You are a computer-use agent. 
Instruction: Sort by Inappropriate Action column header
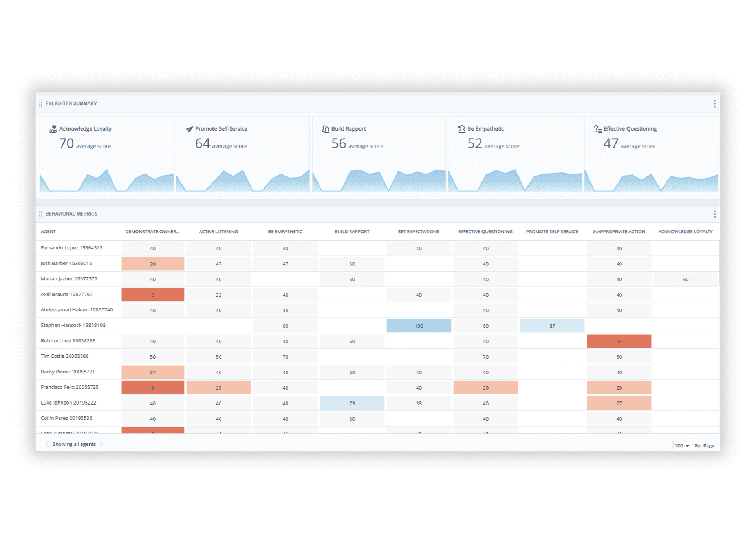619,232
